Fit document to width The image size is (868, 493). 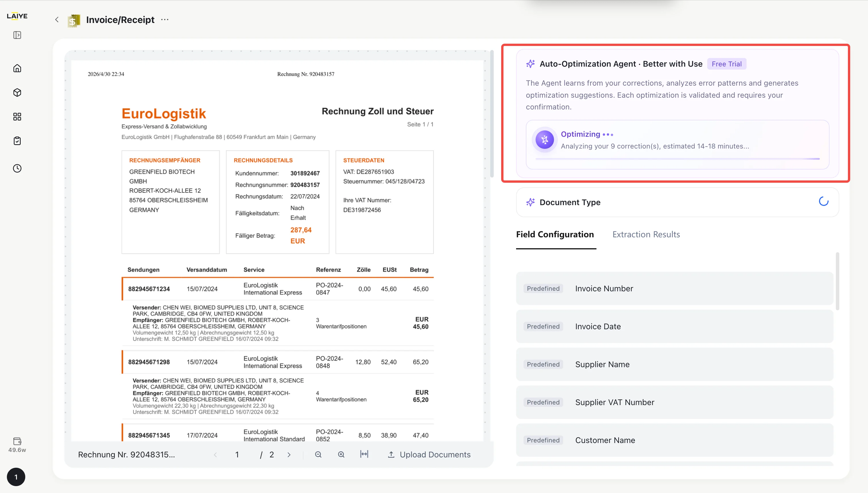364,454
